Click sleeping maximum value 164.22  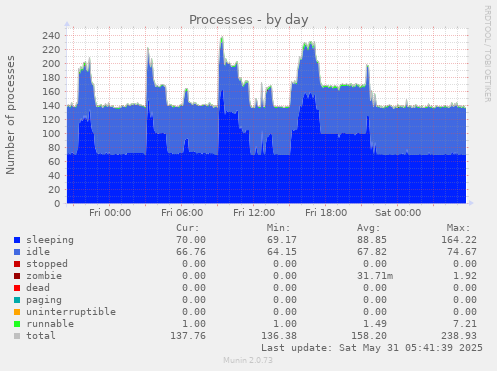[x=459, y=240]
